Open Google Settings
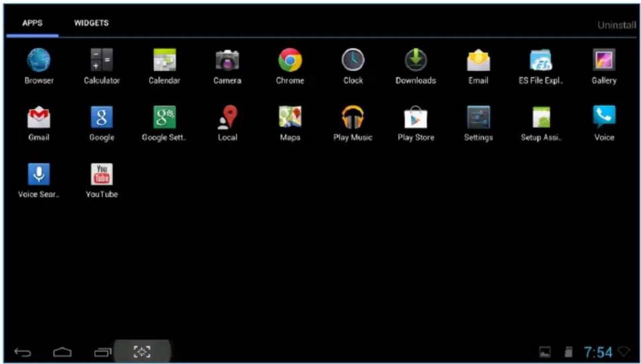 [x=164, y=124]
